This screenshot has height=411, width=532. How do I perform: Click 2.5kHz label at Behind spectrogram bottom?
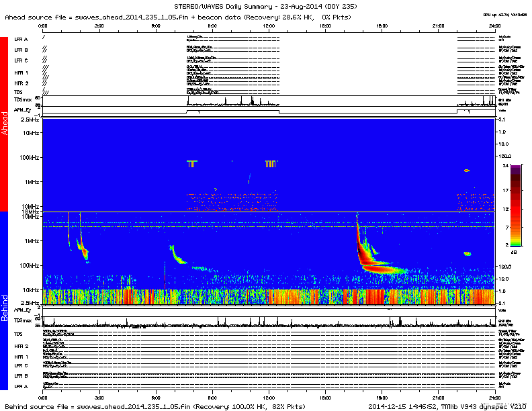point(30,303)
